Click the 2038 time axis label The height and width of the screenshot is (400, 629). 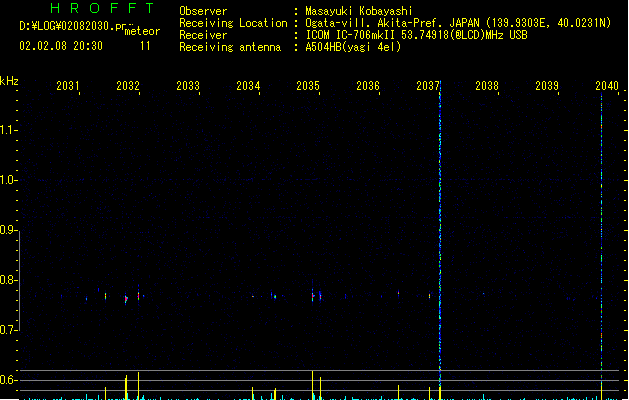pos(487,86)
